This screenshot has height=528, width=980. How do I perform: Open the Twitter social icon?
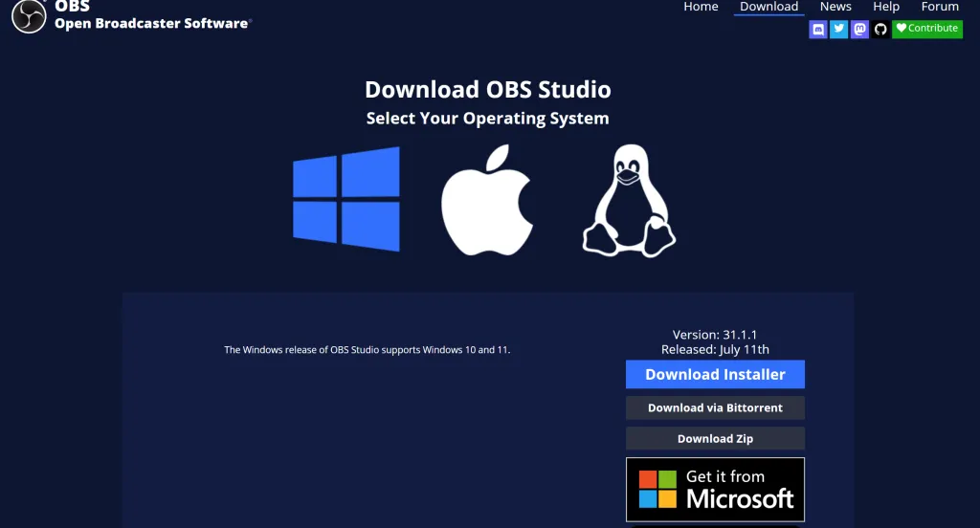(838, 29)
